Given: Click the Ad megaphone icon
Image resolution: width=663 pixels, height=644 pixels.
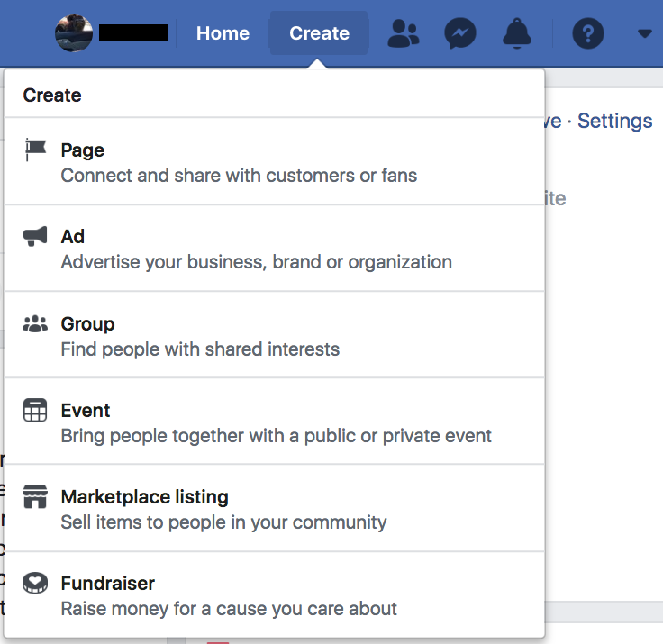Looking at the screenshot, I should 35,237.
